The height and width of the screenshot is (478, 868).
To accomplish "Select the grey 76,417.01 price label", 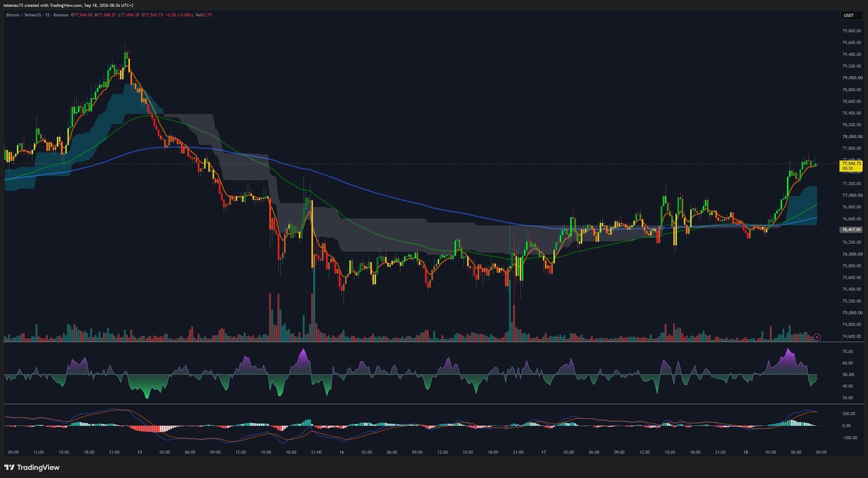I will (851, 230).
